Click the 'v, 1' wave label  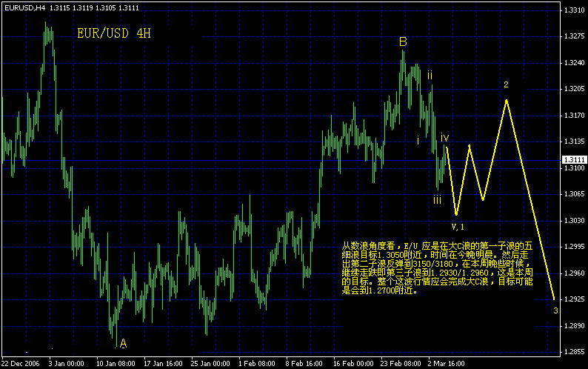click(458, 227)
